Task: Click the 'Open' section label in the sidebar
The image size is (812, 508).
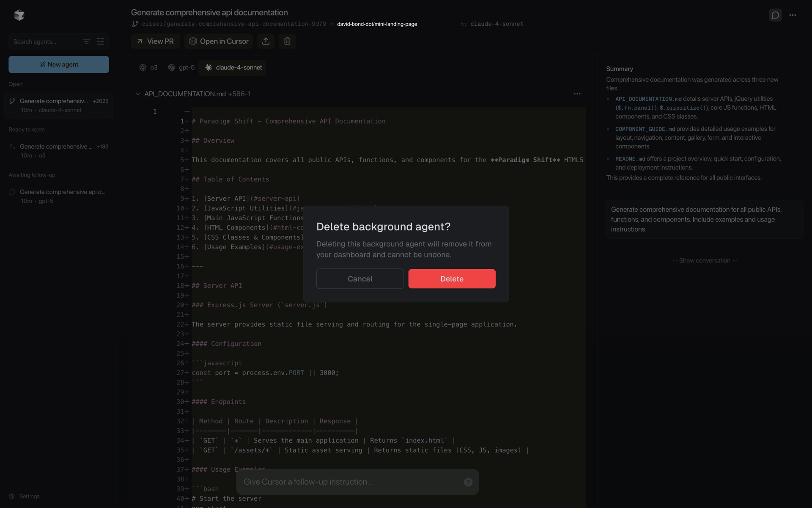Action: point(15,84)
